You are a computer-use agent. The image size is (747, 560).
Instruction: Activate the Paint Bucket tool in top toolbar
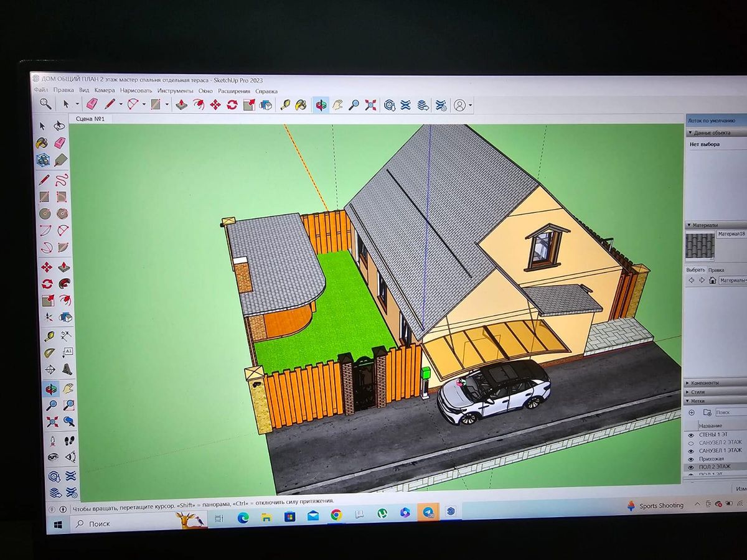coord(301,105)
